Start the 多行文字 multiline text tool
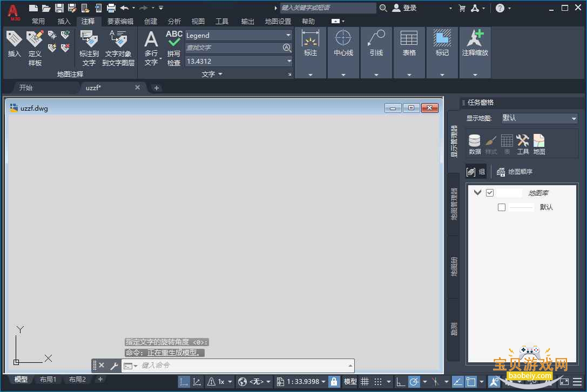Viewport: 587px width, 392px height. click(151, 48)
